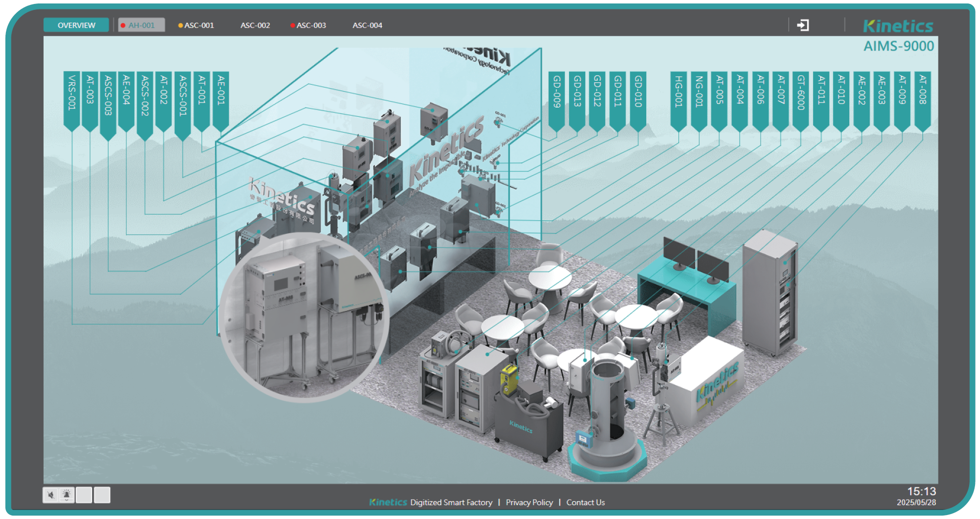The width and height of the screenshot is (980, 519).
Task: Click the login/exit arrow icon
Action: (803, 25)
